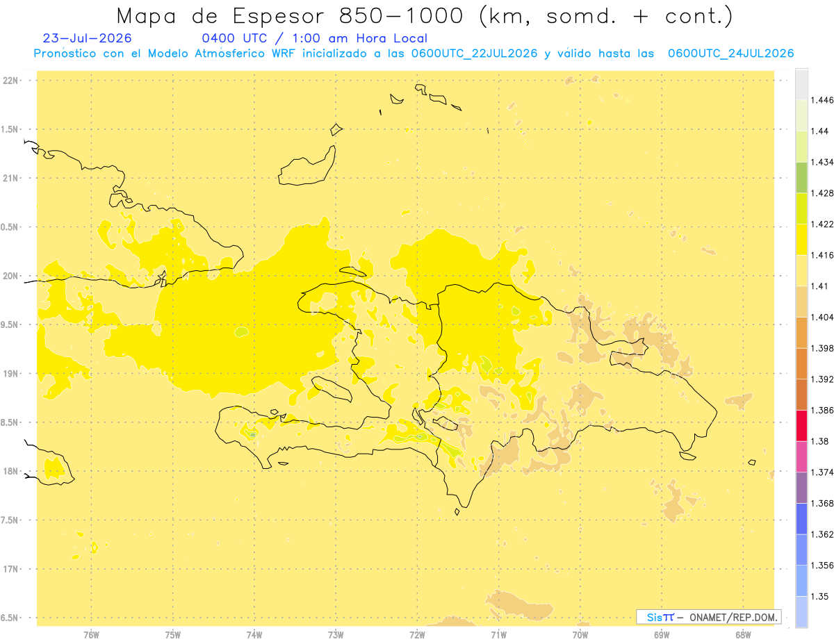Image resolution: width=834 pixels, height=644 pixels.
Task: Click the 17N latitude axis label
Action: coord(10,569)
